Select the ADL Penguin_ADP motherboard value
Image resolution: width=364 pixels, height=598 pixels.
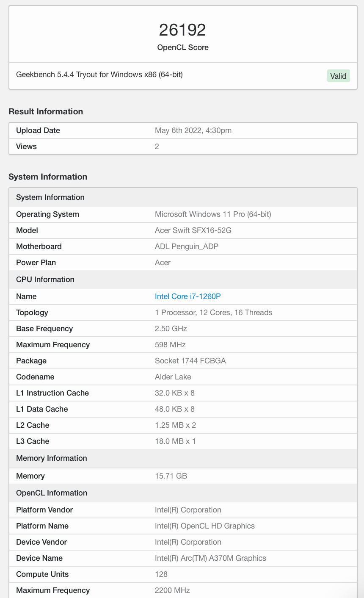coord(187,246)
